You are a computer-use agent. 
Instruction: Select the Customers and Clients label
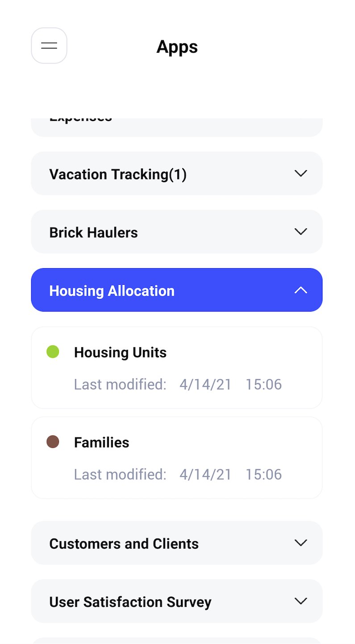point(124,543)
